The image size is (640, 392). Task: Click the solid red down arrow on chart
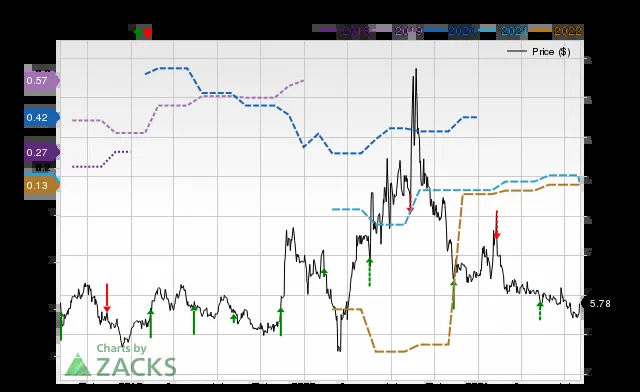107,298
